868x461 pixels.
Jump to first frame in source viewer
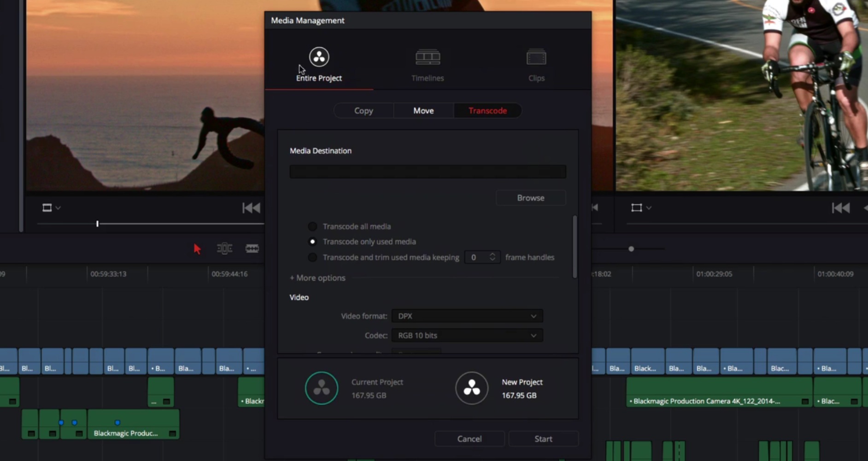click(x=251, y=208)
